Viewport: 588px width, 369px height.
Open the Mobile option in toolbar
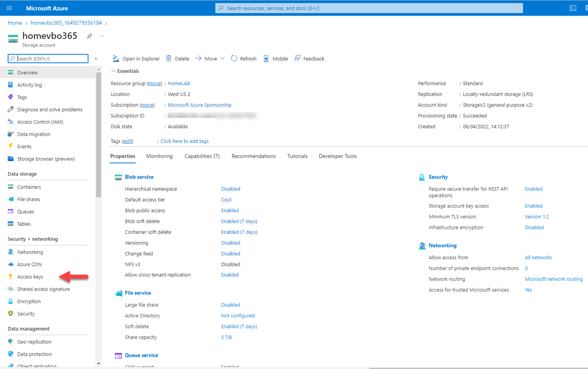pos(276,59)
